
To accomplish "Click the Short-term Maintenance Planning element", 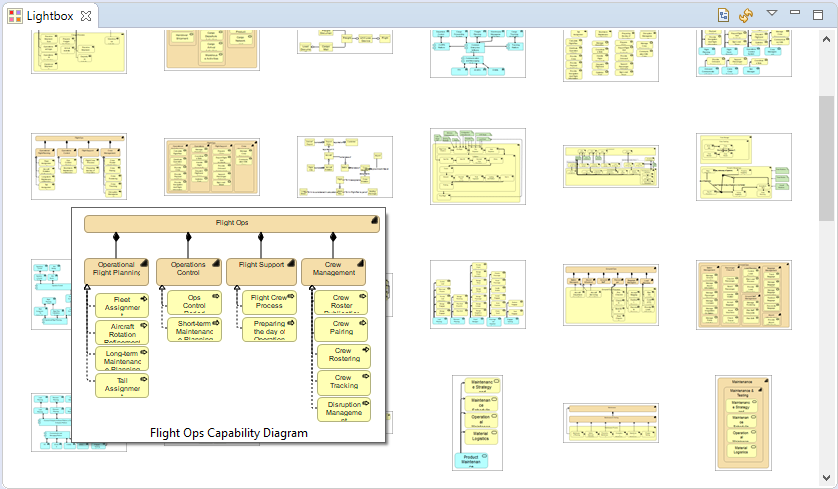I will click(x=194, y=329).
